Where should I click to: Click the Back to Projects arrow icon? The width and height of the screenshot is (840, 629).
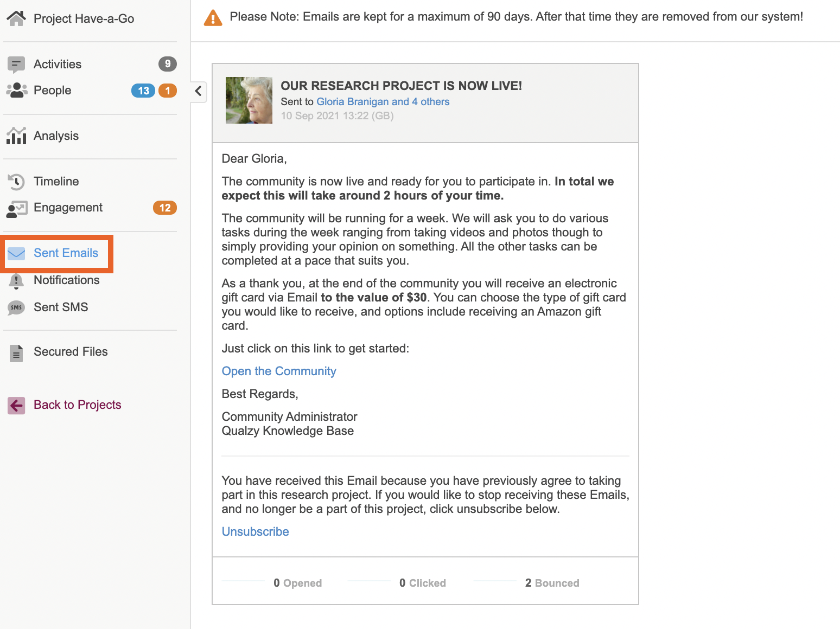point(16,405)
